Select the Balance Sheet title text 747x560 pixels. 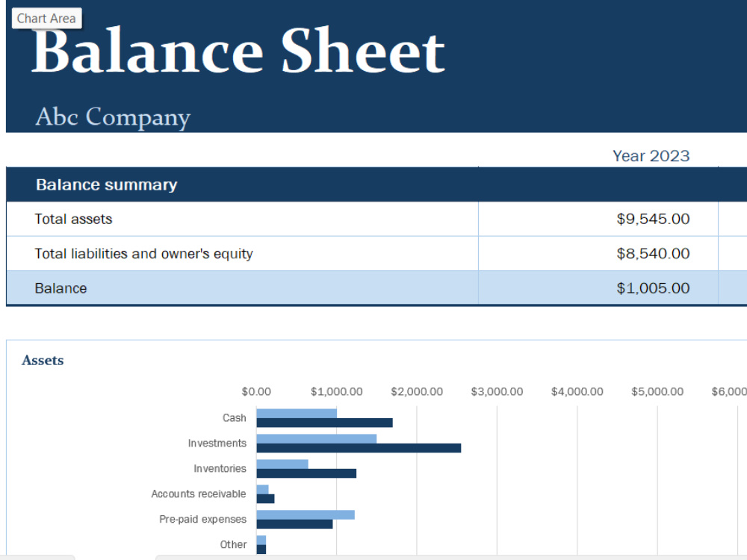238,51
